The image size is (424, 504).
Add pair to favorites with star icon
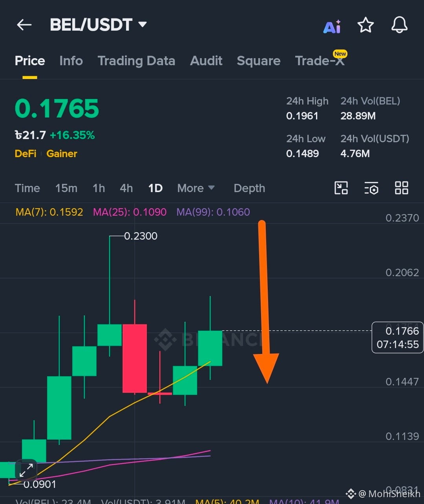[366, 25]
